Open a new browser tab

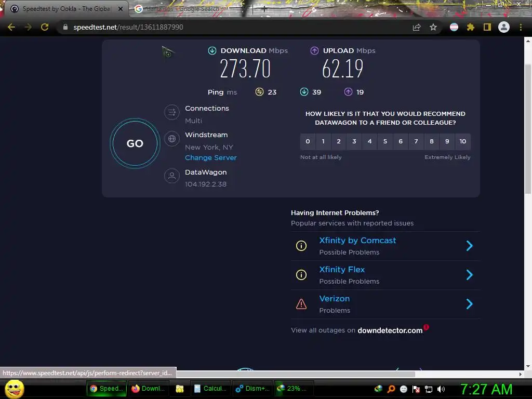(264, 9)
